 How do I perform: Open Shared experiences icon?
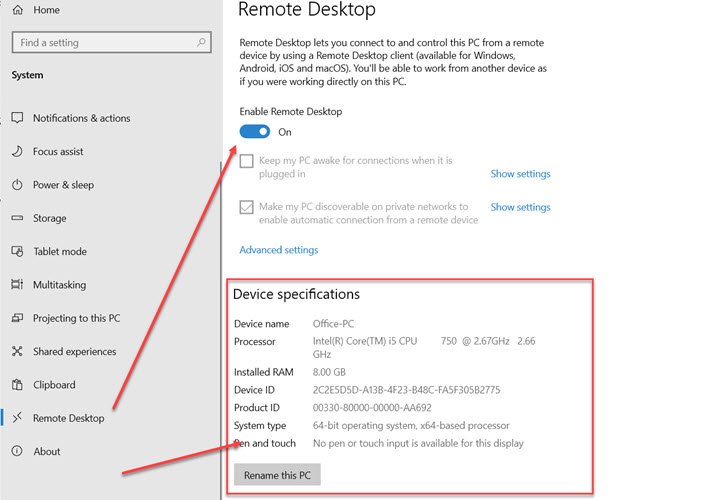[17, 352]
